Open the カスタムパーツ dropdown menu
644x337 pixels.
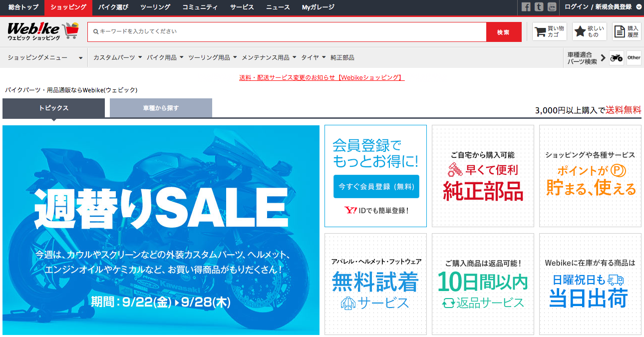[118, 58]
